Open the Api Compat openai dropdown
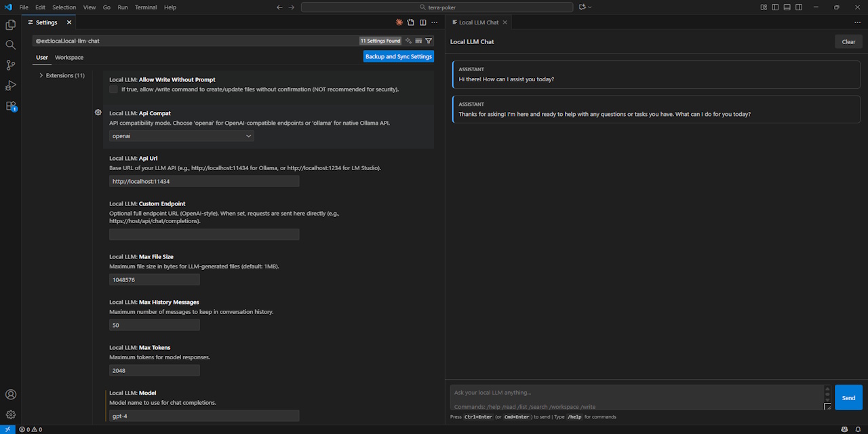The height and width of the screenshot is (434, 868). pos(182,136)
